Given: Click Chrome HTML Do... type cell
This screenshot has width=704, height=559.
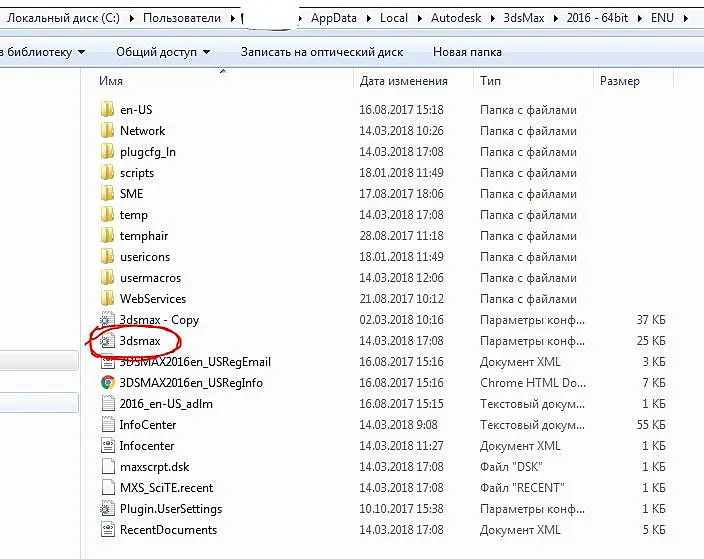Looking at the screenshot, I should click(x=532, y=383).
